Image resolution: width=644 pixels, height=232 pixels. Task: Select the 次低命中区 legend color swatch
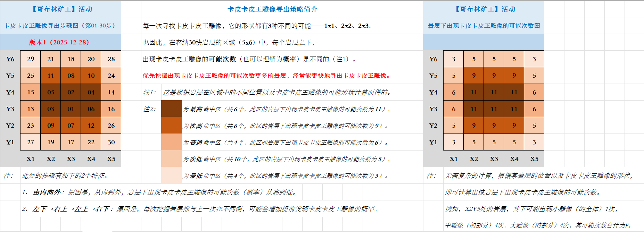(x=171, y=159)
